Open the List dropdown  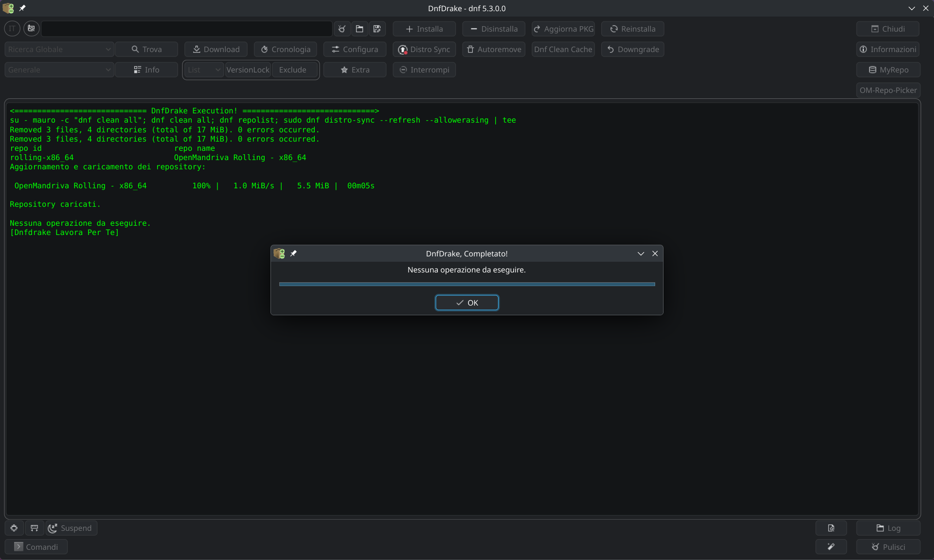point(204,70)
